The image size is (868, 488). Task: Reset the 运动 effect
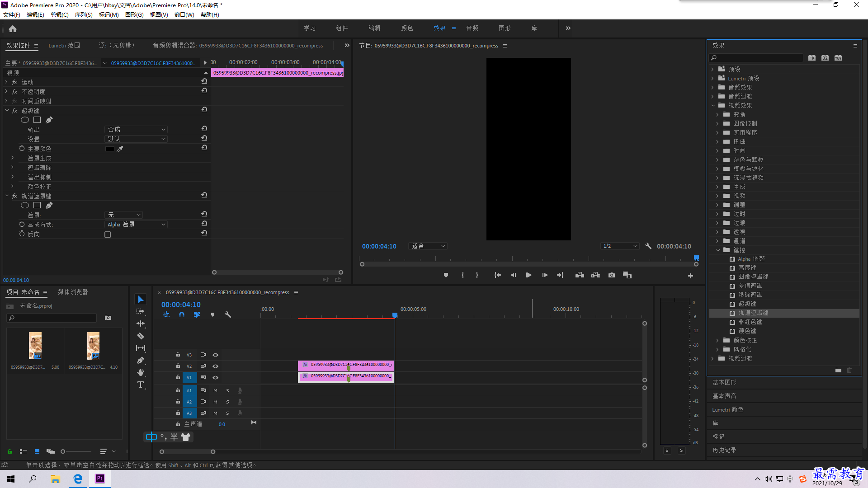204,81
